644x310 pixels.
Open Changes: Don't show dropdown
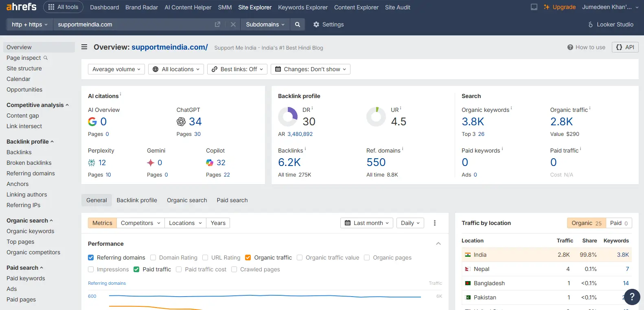(311, 69)
